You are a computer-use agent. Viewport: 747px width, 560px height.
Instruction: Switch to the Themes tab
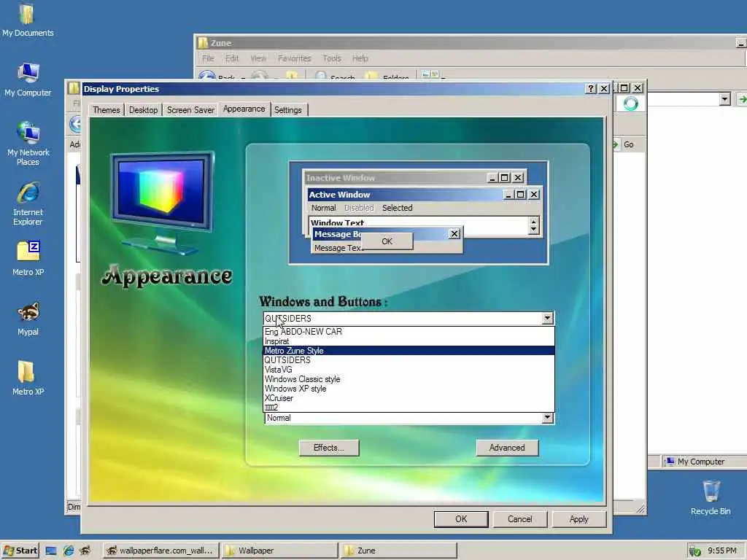(107, 110)
